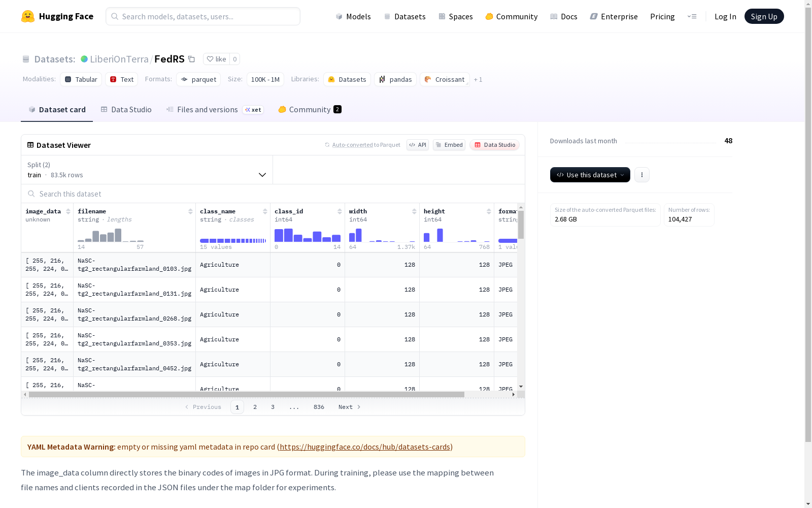The height and width of the screenshot is (508, 812).
Task: Open the Files and versions tab
Action: 215,110
